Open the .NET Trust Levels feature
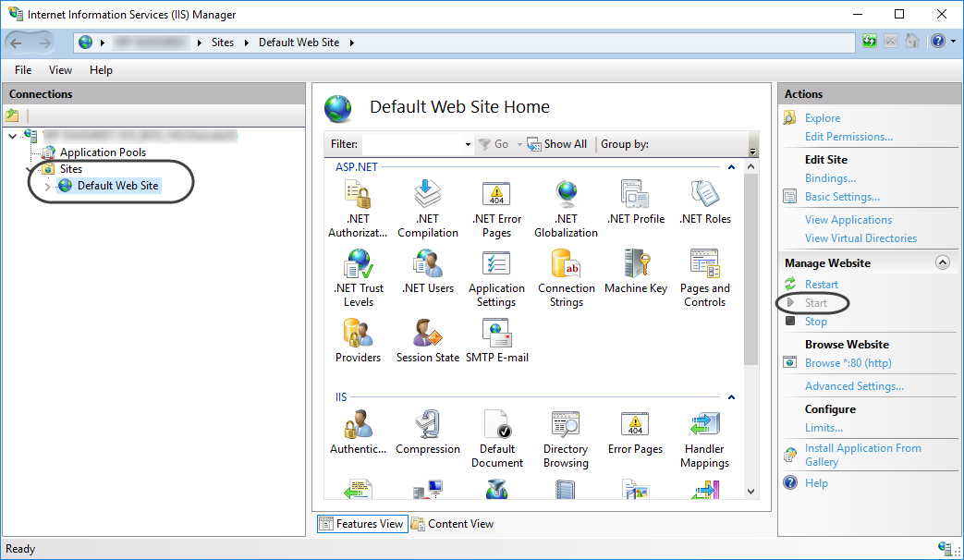The width and height of the screenshot is (964, 560). point(359,278)
